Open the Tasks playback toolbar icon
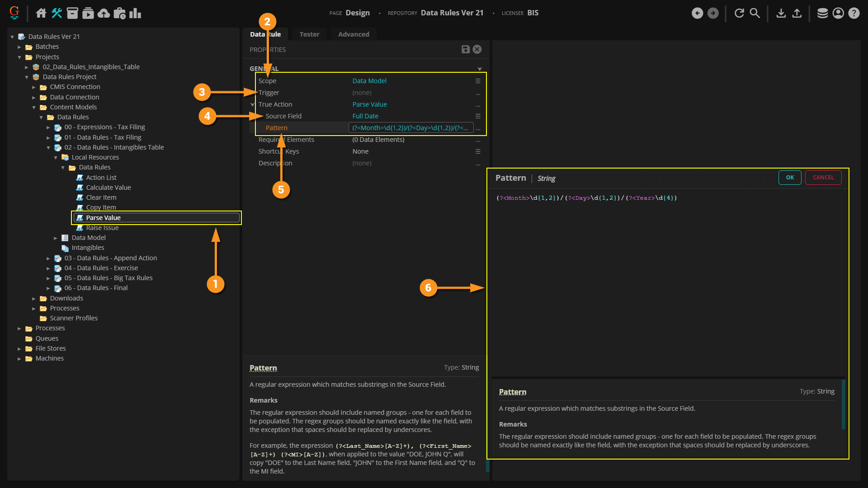 pos(88,13)
